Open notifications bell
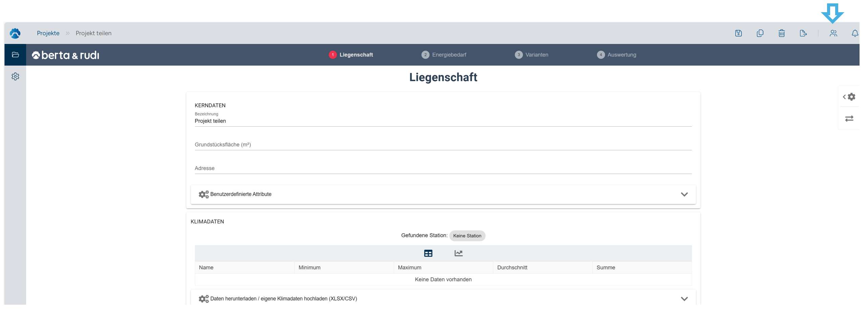This screenshot has width=868, height=325. tap(854, 33)
